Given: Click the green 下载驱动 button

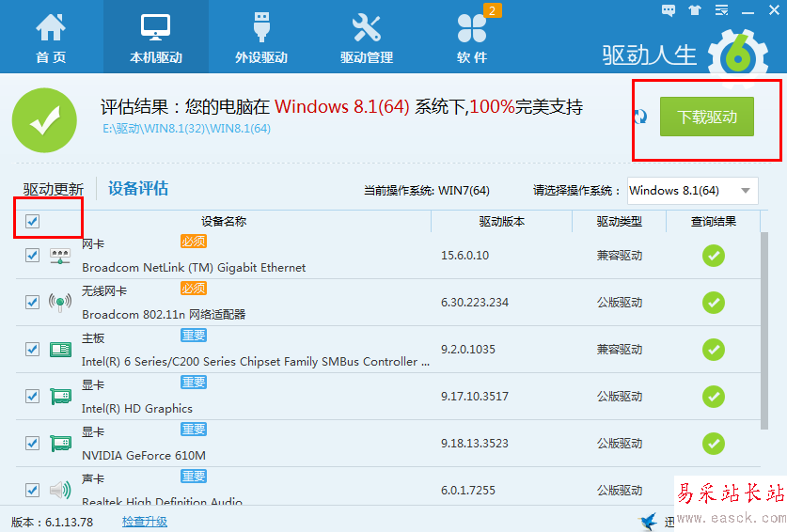Looking at the screenshot, I should point(707,117).
